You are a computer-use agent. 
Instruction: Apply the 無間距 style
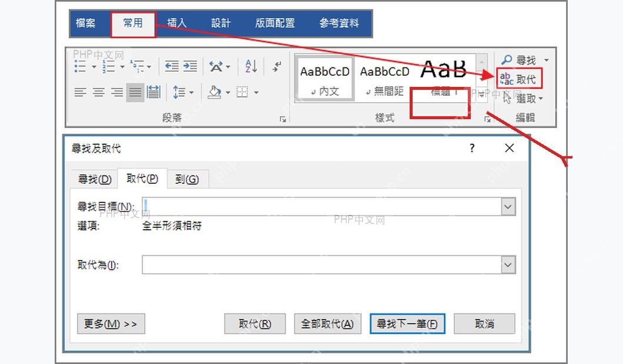point(384,79)
